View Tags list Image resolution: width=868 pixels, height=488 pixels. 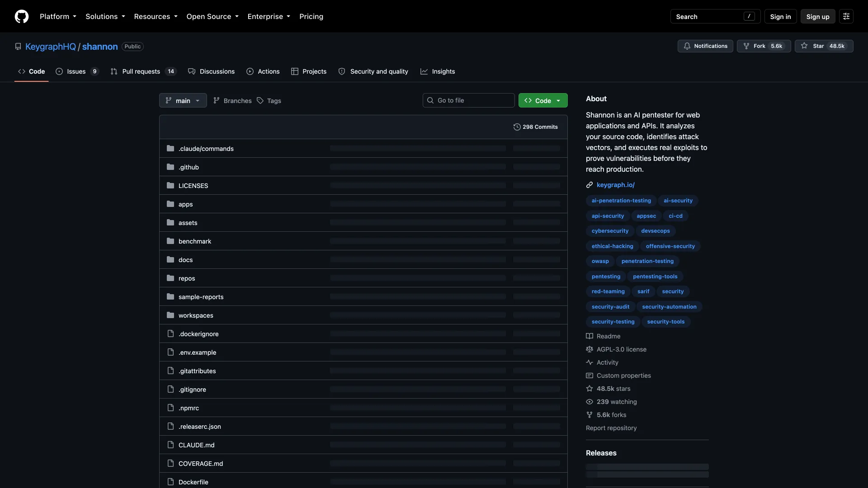[x=269, y=100]
